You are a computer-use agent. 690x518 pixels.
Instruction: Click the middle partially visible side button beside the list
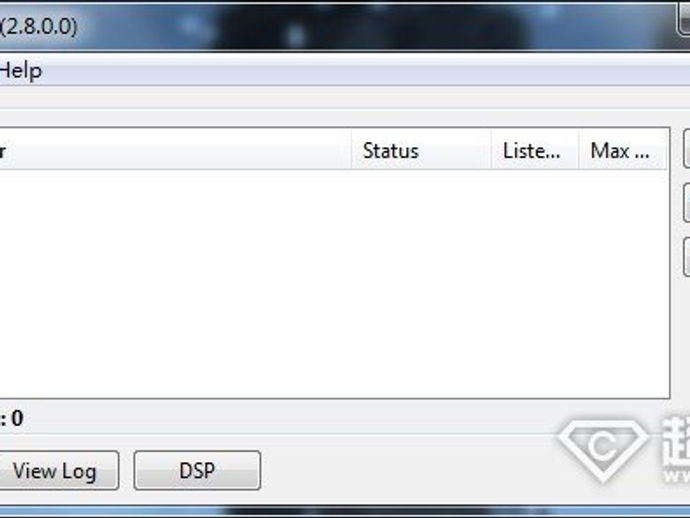[687, 203]
